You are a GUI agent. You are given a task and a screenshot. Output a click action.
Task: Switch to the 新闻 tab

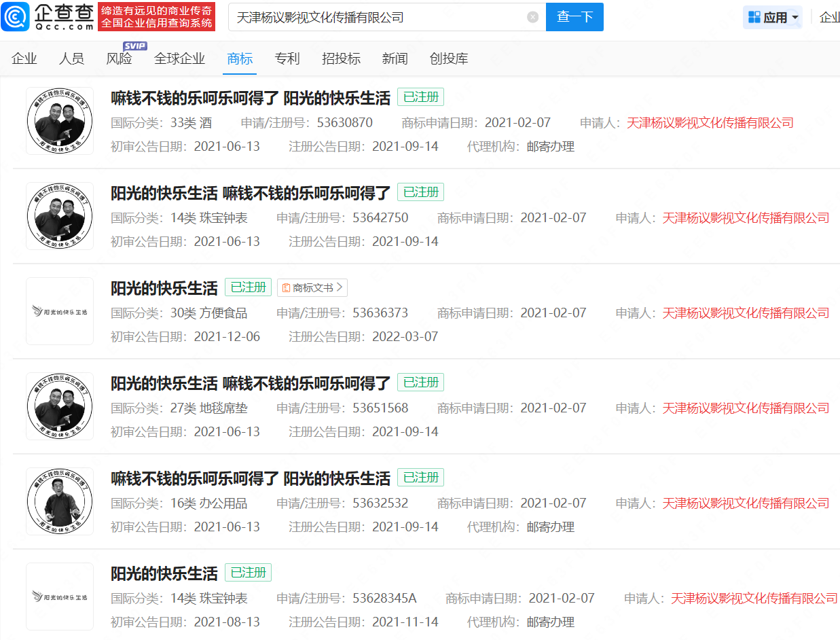point(395,58)
